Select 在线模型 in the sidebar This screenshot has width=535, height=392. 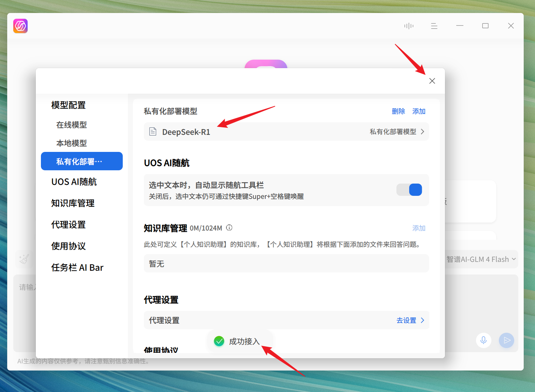(72, 125)
